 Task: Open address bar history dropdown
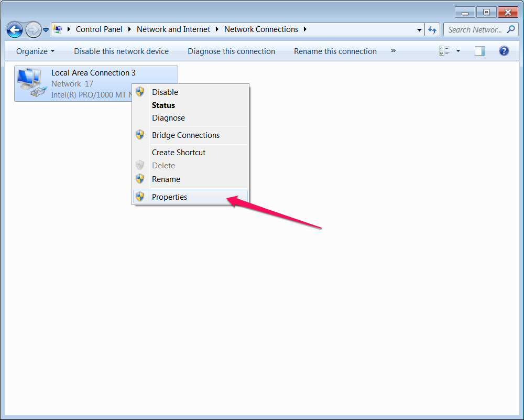(x=419, y=30)
